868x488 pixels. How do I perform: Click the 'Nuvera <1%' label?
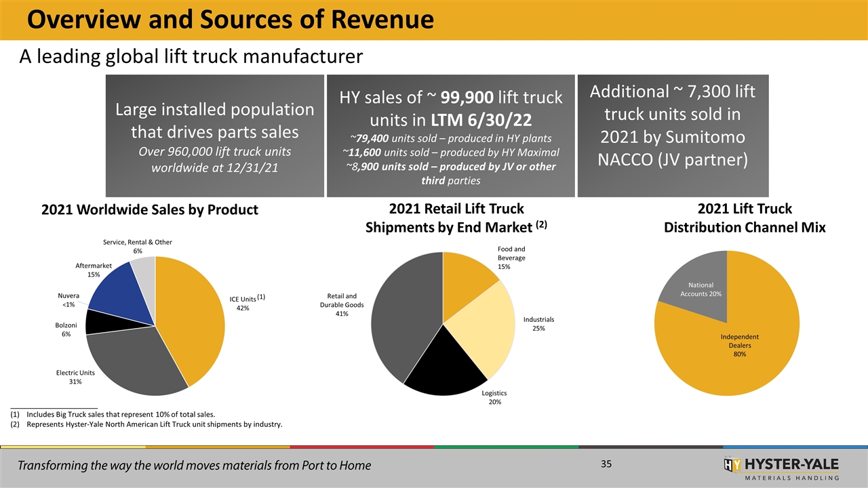[x=68, y=300]
